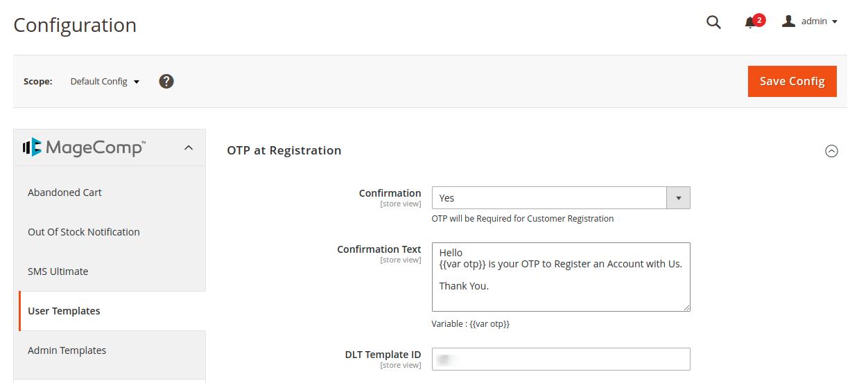Open the Confirmation Yes dropdown
The image size is (868, 383).
pos(561,197)
